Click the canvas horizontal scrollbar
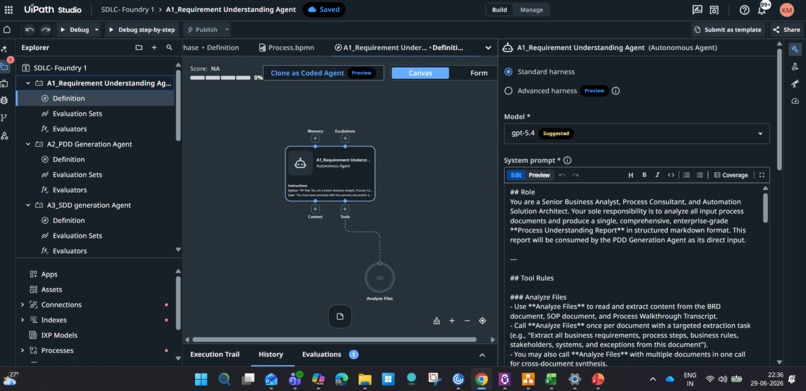 tap(334, 340)
